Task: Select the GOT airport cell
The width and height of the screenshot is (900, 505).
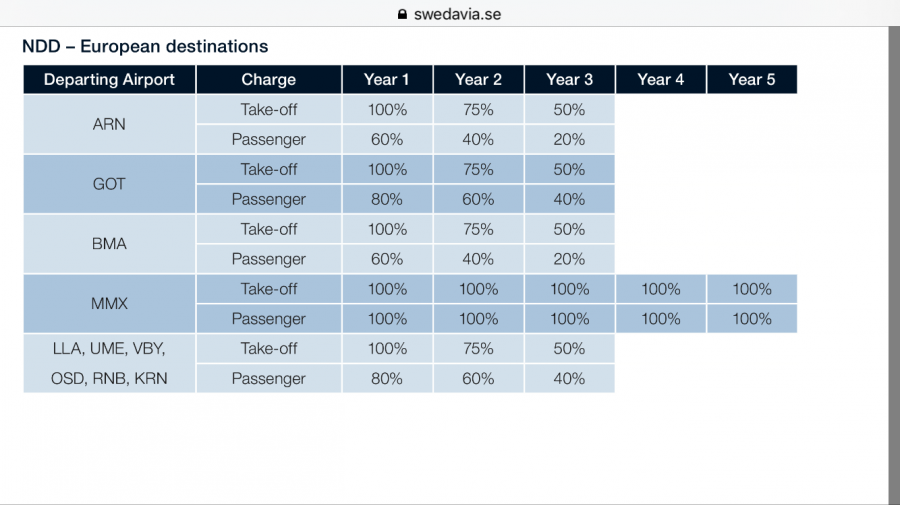Action: 110,184
